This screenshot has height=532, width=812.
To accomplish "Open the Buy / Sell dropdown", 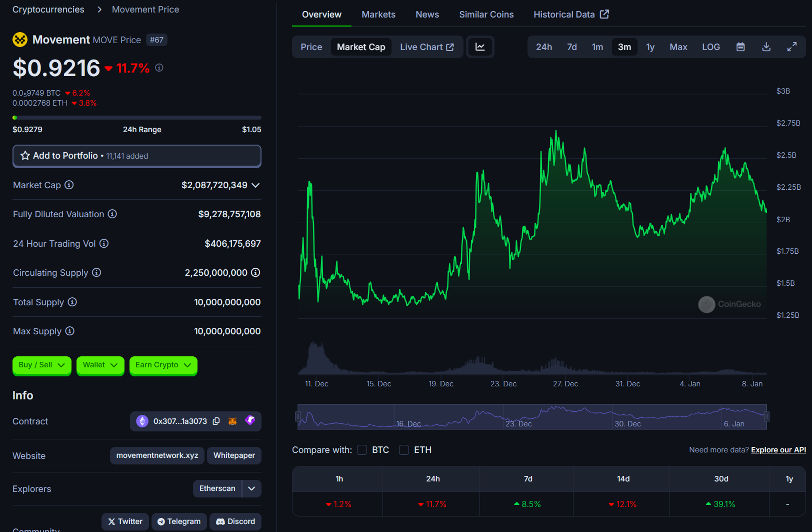I will pos(42,365).
